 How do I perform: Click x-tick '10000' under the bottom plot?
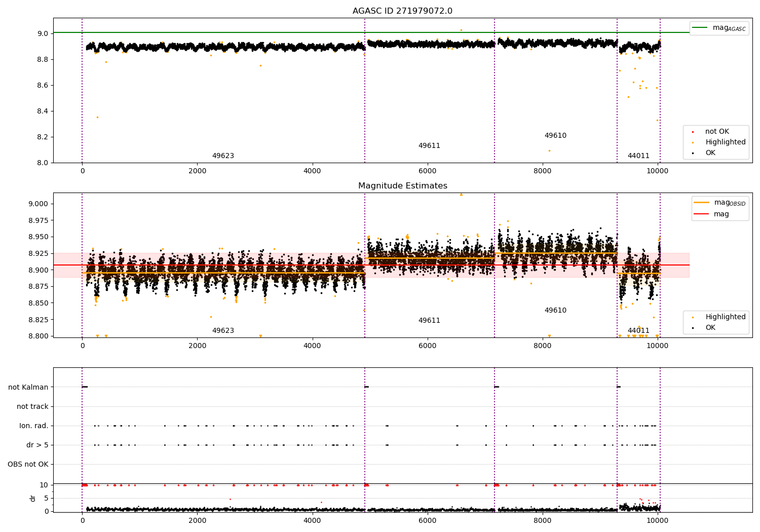(658, 521)
